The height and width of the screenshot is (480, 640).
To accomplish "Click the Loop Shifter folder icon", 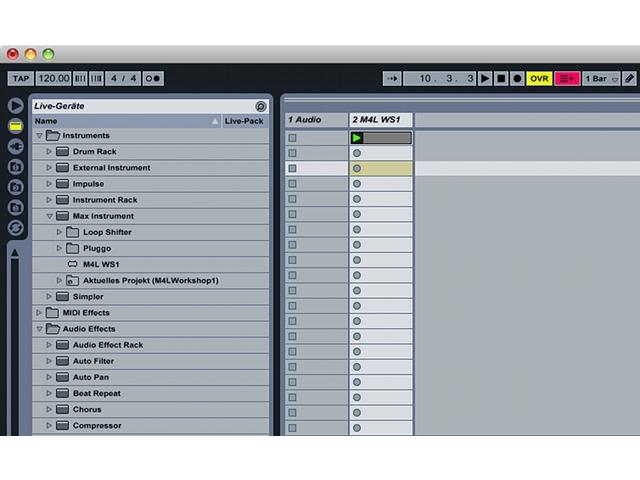I will pos(73,232).
